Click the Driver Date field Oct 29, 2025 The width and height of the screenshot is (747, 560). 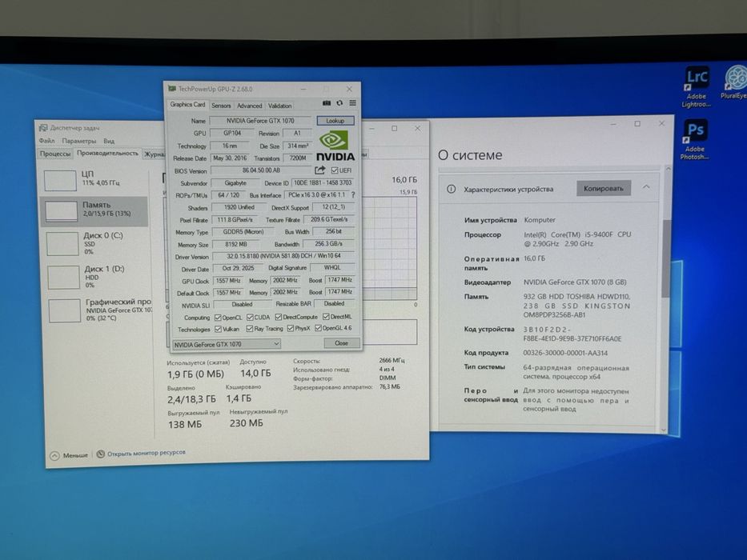point(238,269)
